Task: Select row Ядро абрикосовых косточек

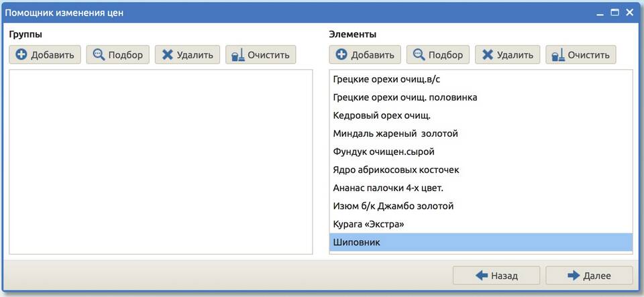Action: [481, 170]
